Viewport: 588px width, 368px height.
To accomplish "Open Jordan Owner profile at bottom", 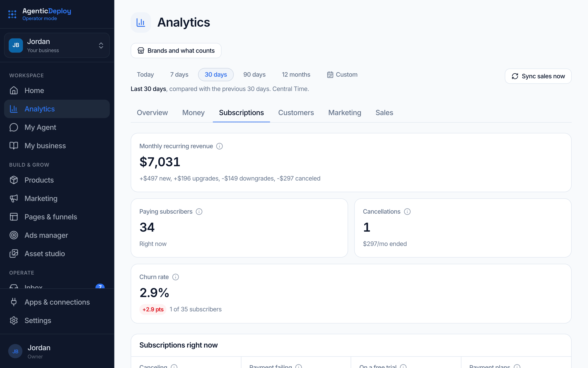I will pos(57,351).
